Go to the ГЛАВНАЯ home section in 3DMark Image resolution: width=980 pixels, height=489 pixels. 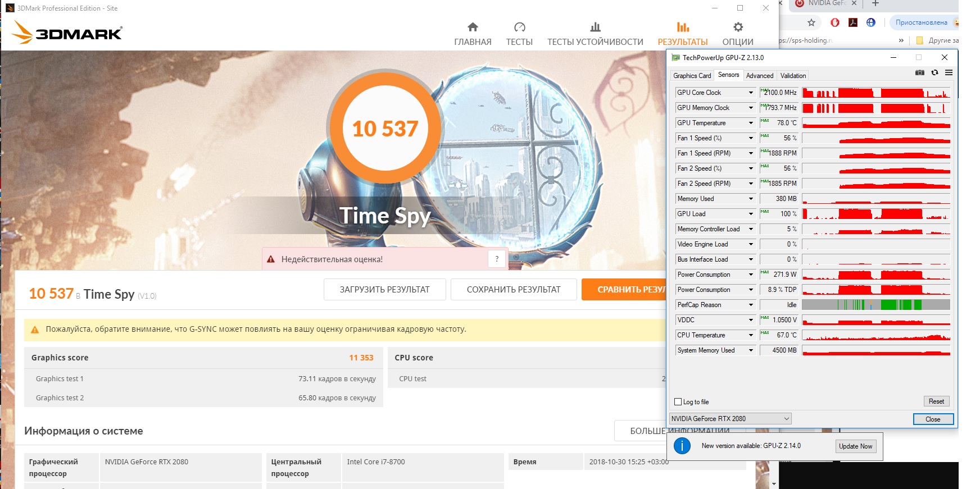[x=473, y=34]
